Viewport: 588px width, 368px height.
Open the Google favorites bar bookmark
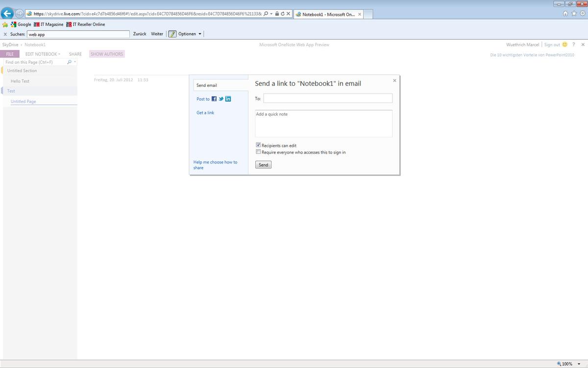point(21,24)
